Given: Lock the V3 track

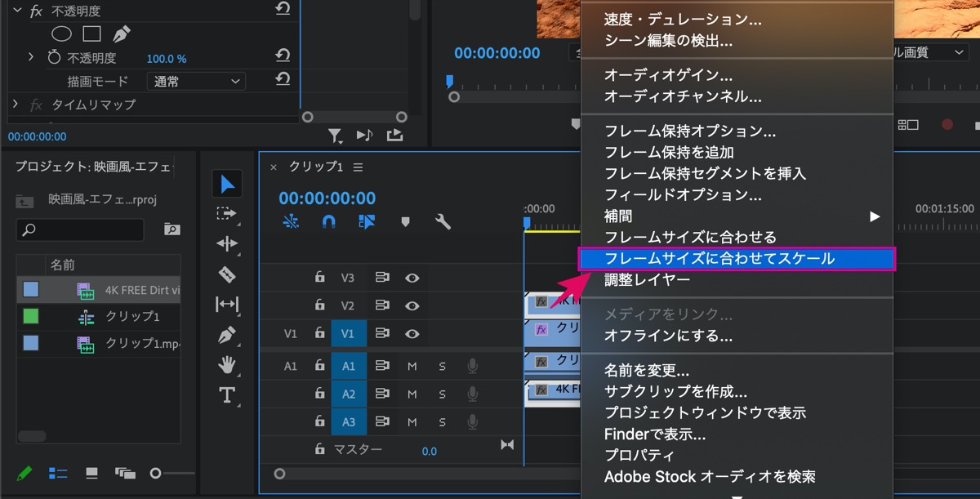Looking at the screenshot, I should pyautogui.click(x=320, y=278).
